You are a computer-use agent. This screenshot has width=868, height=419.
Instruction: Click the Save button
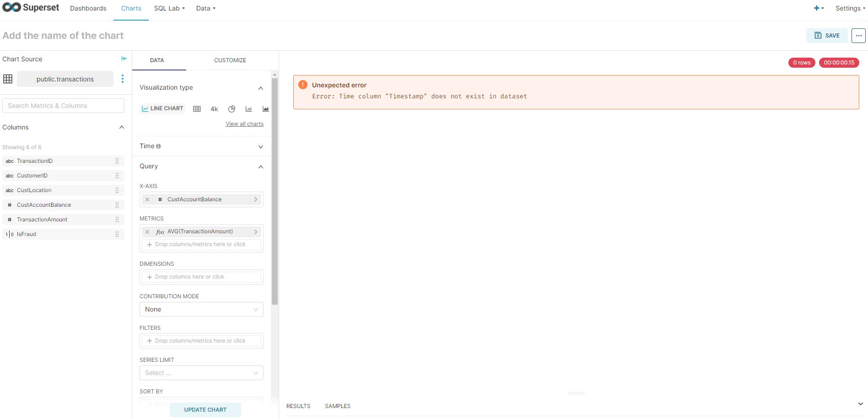point(827,35)
